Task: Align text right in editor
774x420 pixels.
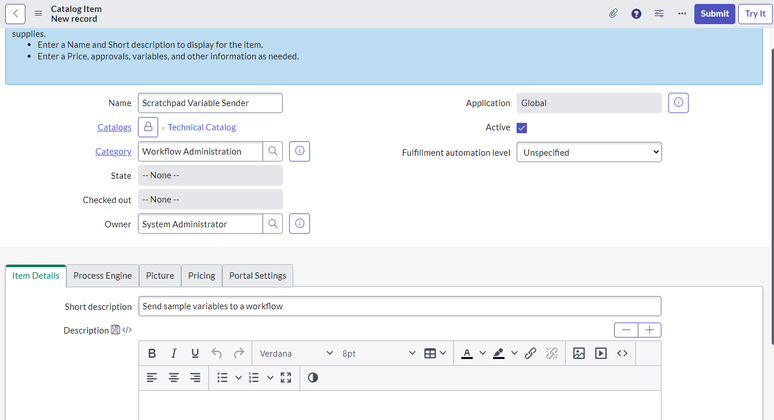Action: pyautogui.click(x=195, y=378)
